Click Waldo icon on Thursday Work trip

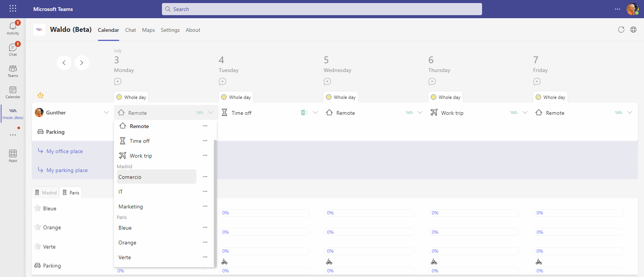[513, 113]
